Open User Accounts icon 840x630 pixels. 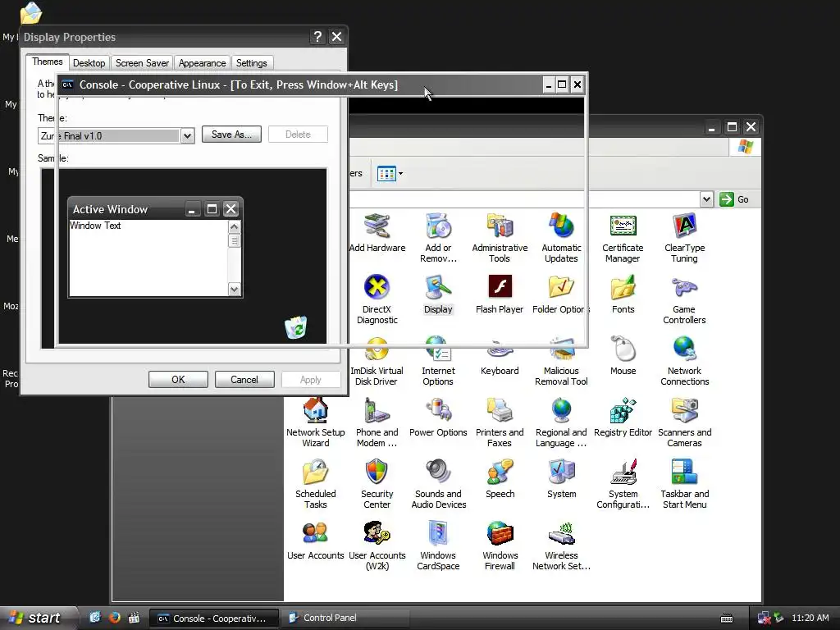316,533
